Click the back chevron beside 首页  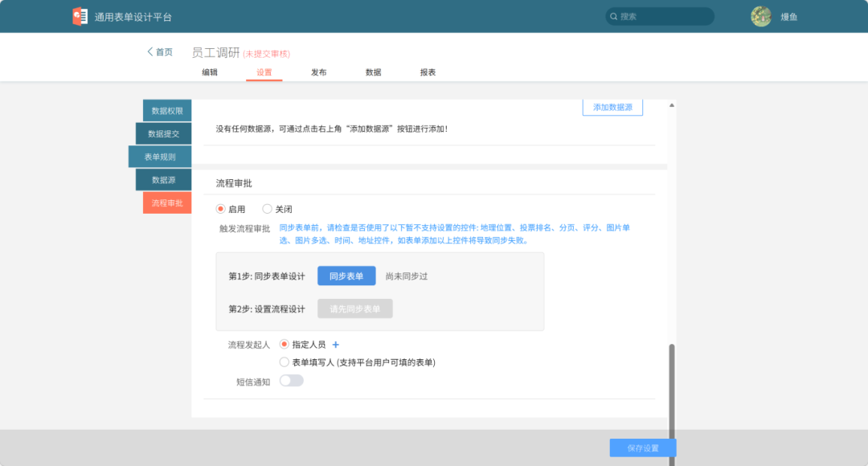coord(149,51)
